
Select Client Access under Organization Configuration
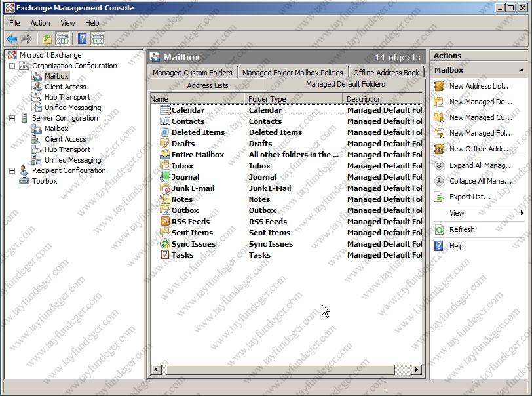point(65,87)
